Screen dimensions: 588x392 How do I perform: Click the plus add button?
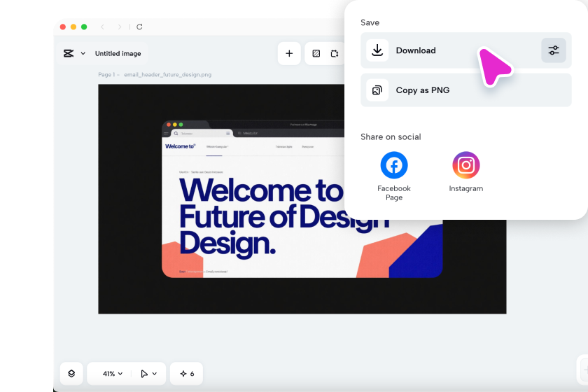289,54
